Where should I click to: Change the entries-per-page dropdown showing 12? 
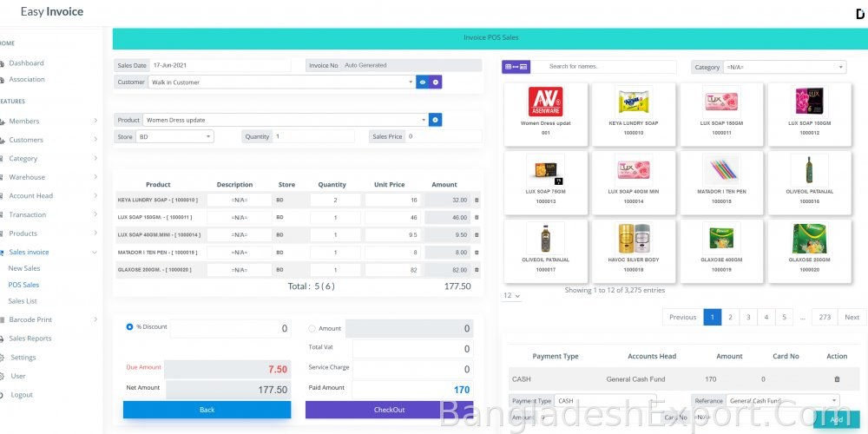tap(512, 296)
